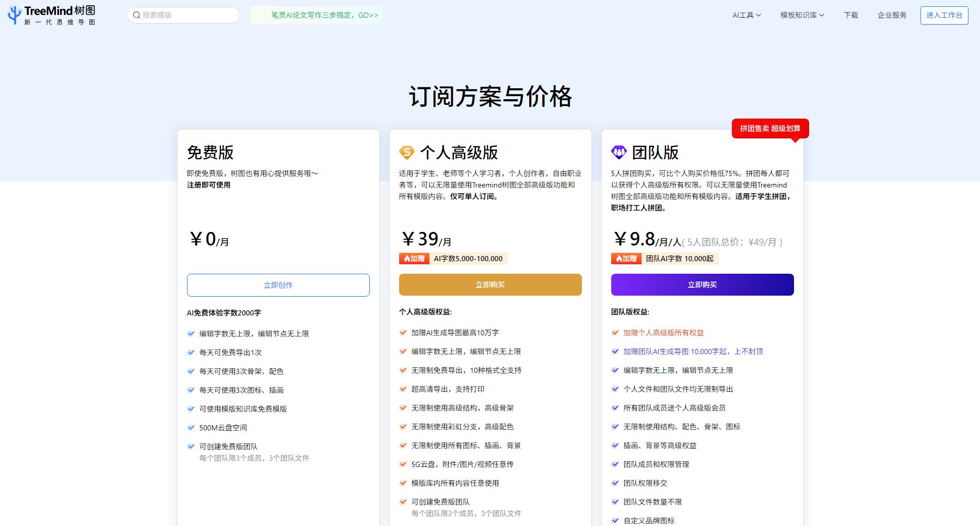Click the orange personal premium badge icon
980x526 pixels.
coord(406,152)
